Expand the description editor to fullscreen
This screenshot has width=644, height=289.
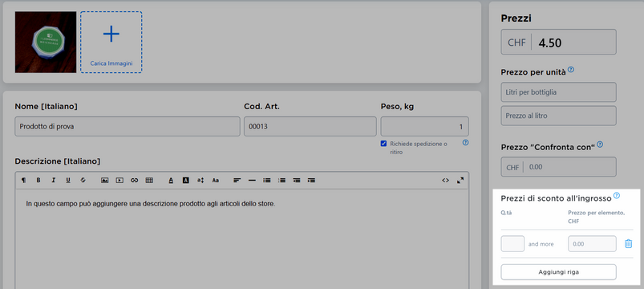[x=460, y=180]
